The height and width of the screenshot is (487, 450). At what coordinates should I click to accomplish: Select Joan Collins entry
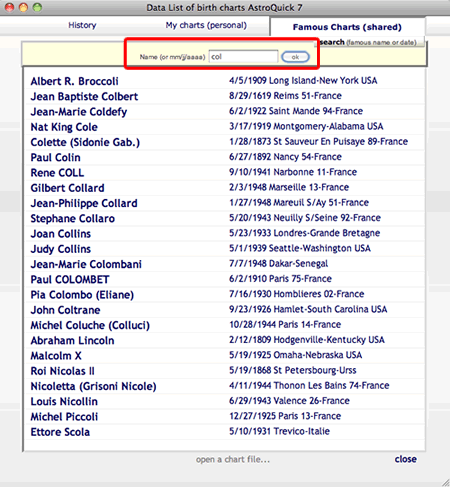point(61,234)
